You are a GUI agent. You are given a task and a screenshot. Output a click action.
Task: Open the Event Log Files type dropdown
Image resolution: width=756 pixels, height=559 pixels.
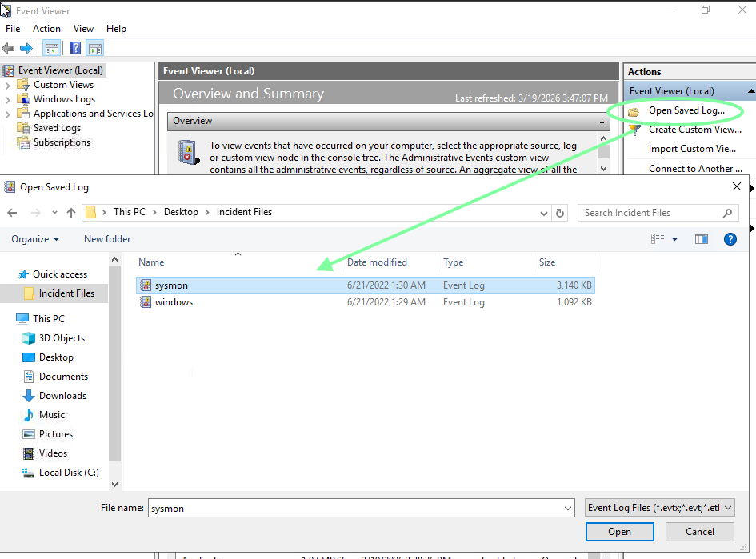pos(659,508)
